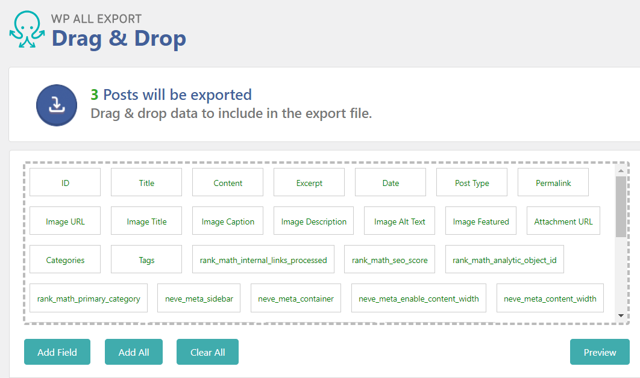640x378 pixels.
Task: Select the Content field box
Action: (x=228, y=182)
